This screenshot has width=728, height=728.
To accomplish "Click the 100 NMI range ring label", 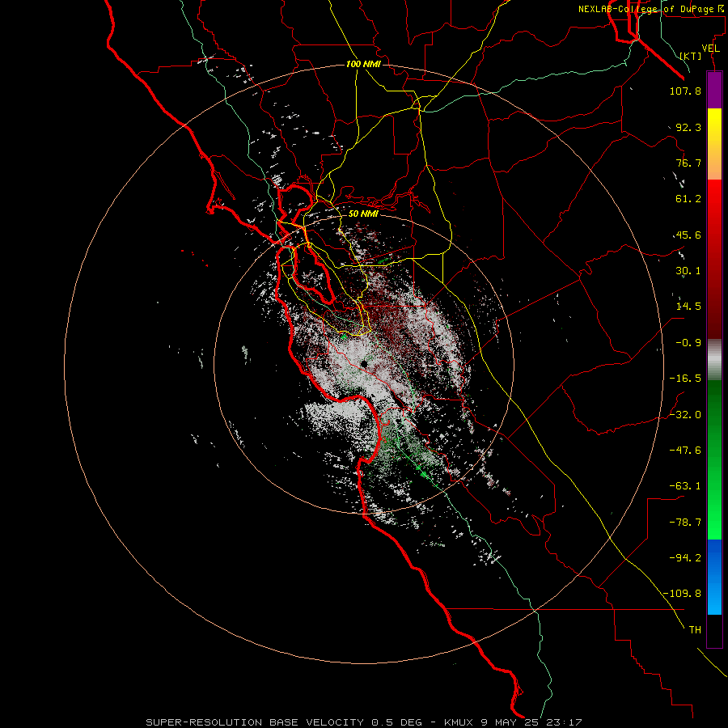I will (363, 64).
